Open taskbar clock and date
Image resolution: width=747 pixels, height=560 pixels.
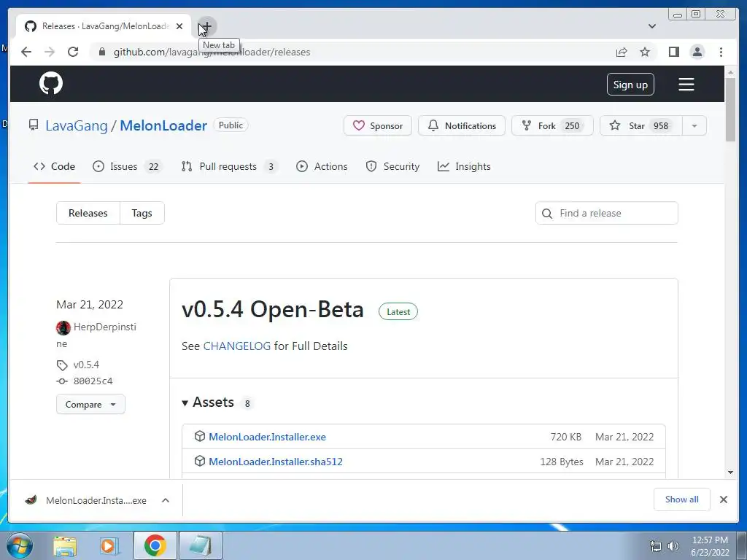(x=710, y=546)
